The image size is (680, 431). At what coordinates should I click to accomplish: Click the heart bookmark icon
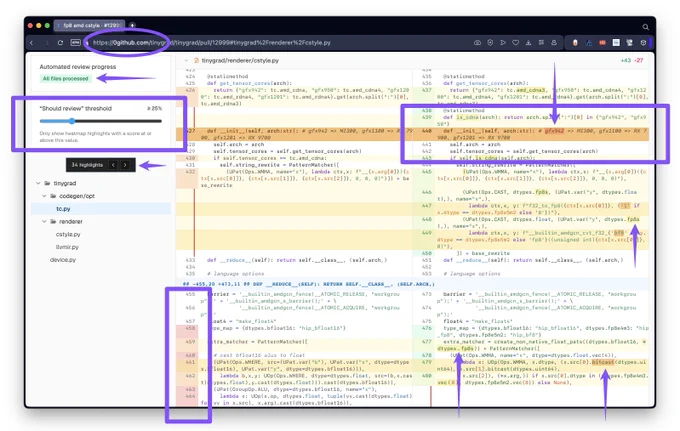coord(515,42)
